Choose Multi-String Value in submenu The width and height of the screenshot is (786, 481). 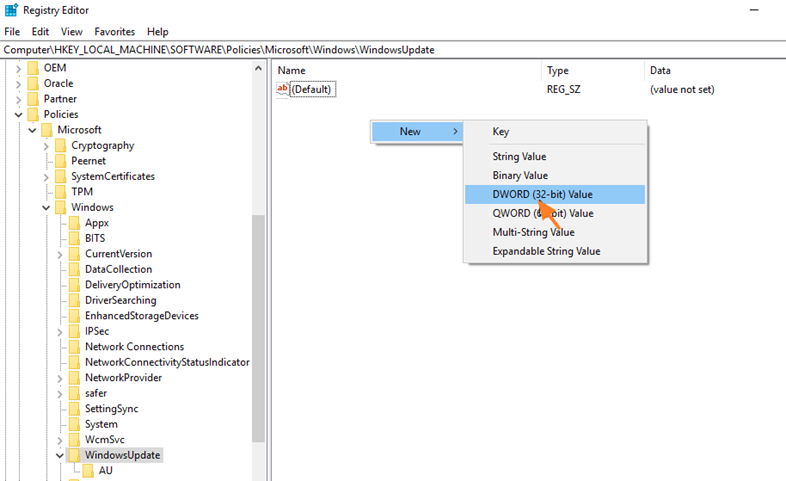click(555, 232)
